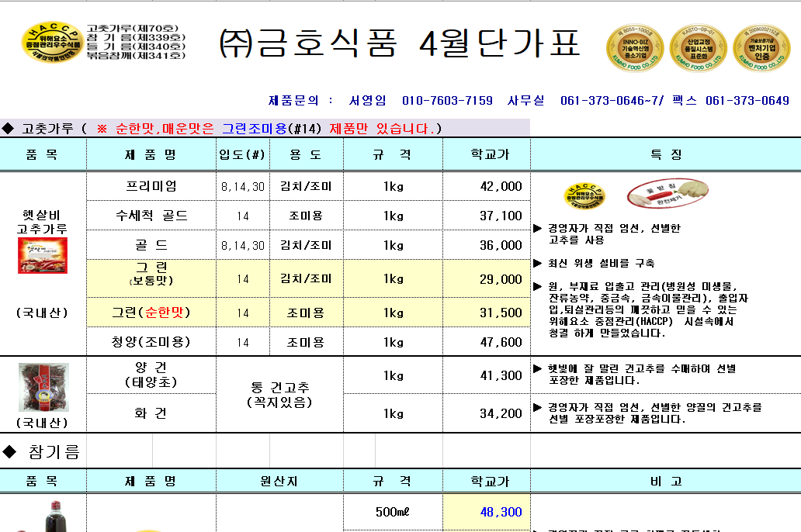Select the 화 건 product cell
801x532 pixels.
[x=151, y=413]
